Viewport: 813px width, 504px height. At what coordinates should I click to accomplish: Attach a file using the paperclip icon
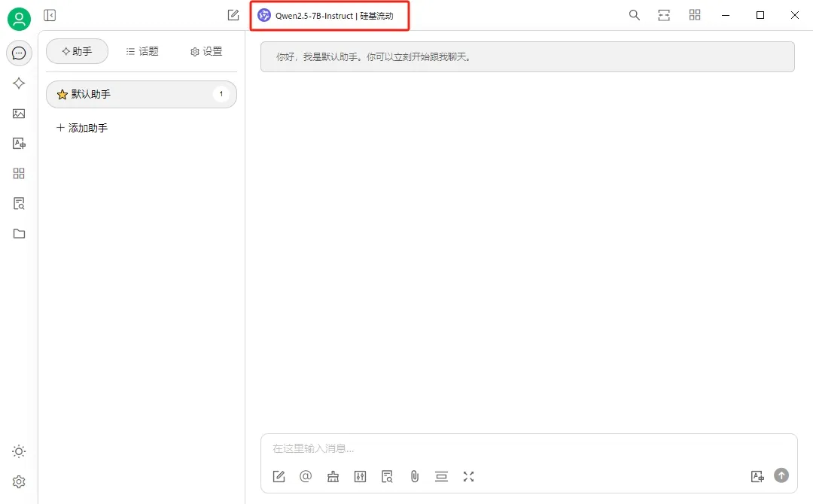414,476
